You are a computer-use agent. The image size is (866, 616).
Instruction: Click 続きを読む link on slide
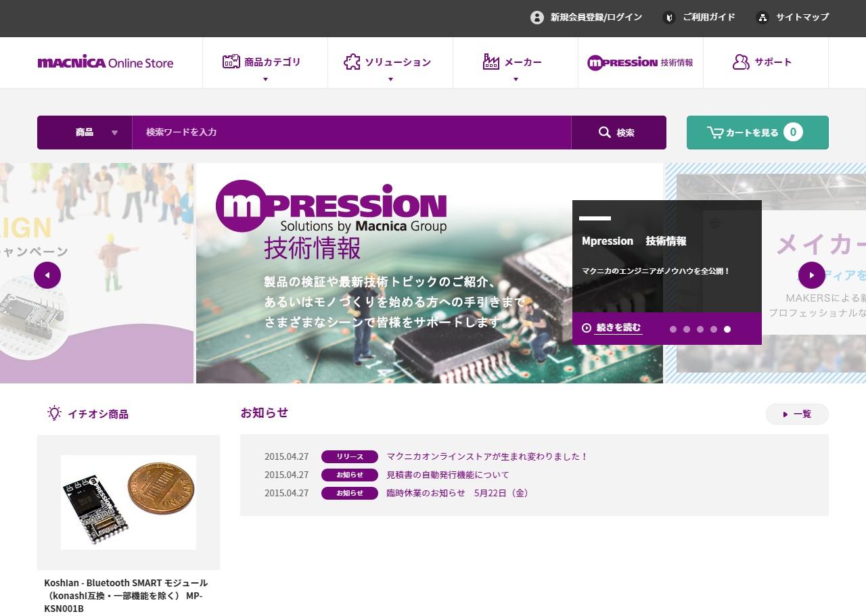[x=618, y=328]
